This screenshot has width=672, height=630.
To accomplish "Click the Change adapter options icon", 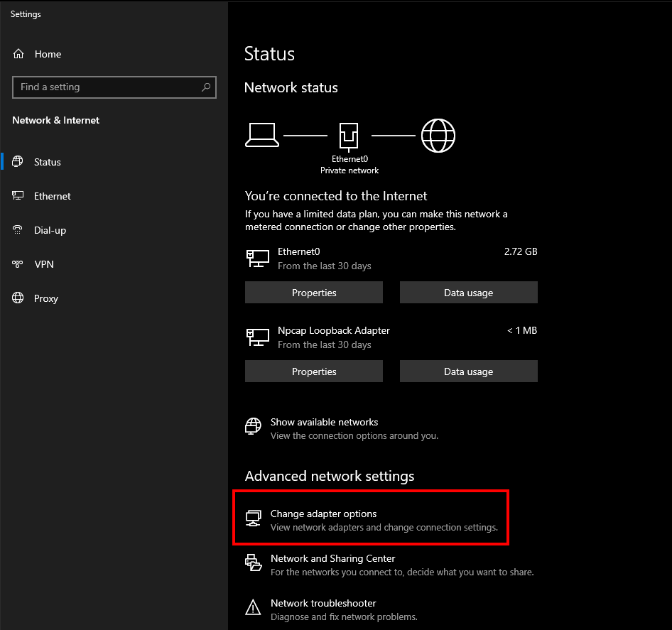I will click(254, 518).
